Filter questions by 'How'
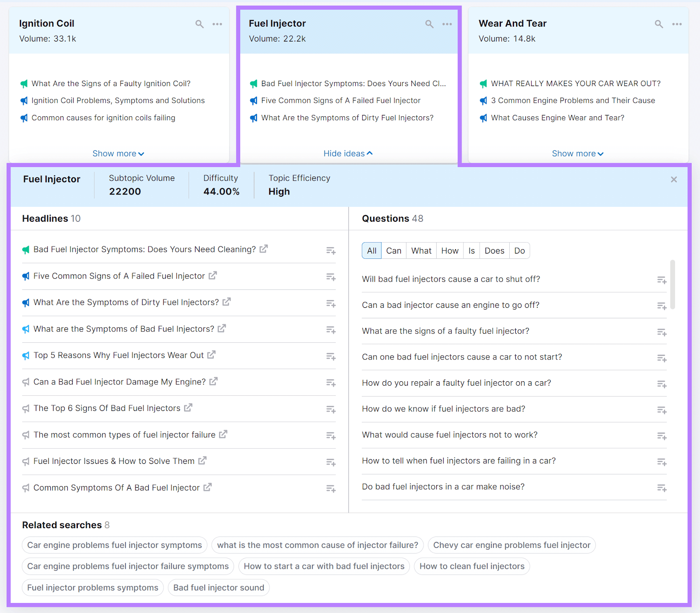The image size is (700, 613). tap(449, 251)
